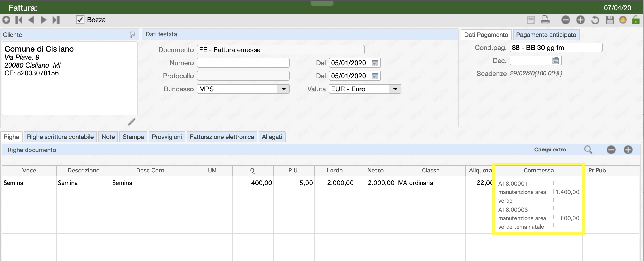Viewport: 644px width, 261px height.
Task: Print the invoice using printer icon
Action: pos(545,20)
